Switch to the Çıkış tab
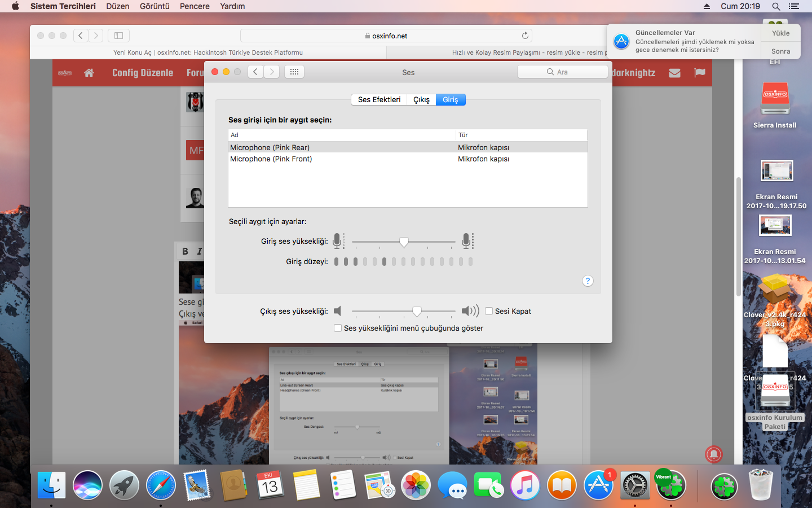 click(421, 100)
